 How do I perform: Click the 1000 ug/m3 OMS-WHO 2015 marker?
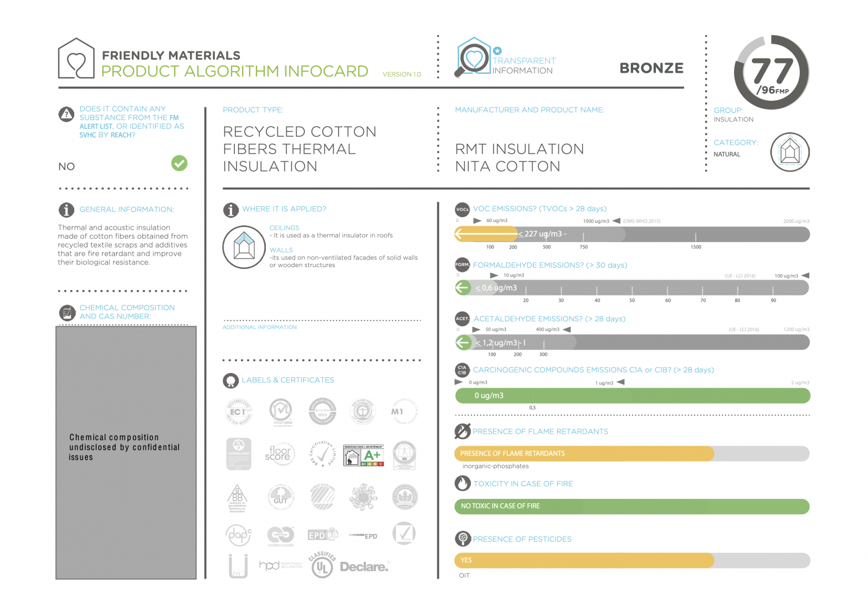click(621, 221)
